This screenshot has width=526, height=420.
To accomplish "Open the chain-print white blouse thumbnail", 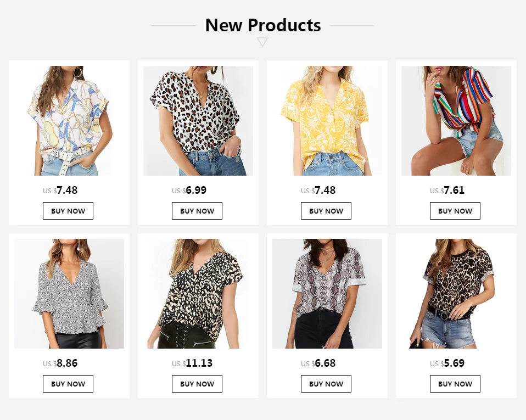I will pyautogui.click(x=69, y=121).
